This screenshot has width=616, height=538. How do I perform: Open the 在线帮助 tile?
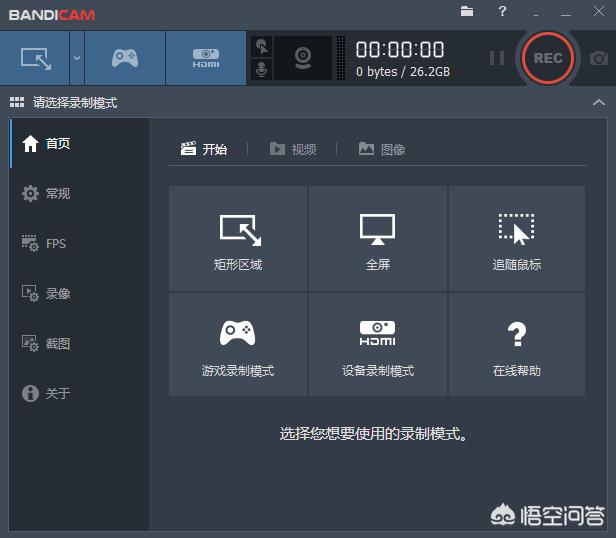pyautogui.click(x=517, y=344)
